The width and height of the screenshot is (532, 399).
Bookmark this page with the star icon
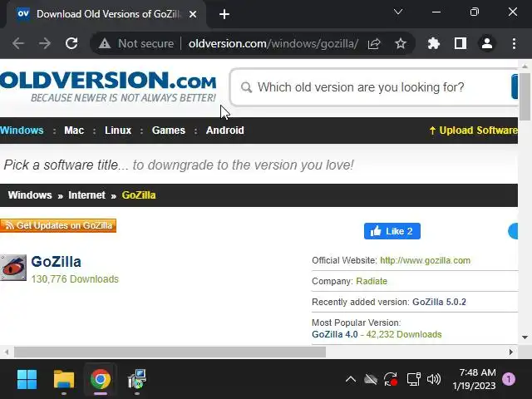(401, 43)
